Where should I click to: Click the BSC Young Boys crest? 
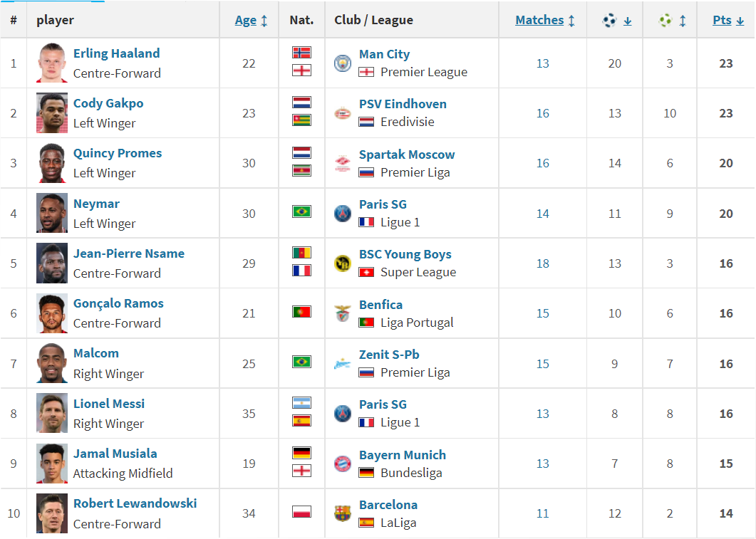(x=343, y=263)
